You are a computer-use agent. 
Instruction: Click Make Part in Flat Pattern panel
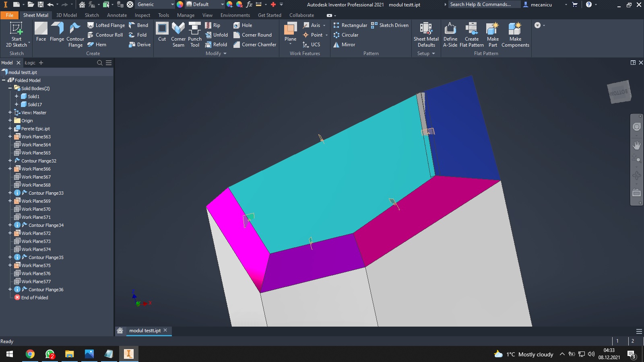(493, 34)
